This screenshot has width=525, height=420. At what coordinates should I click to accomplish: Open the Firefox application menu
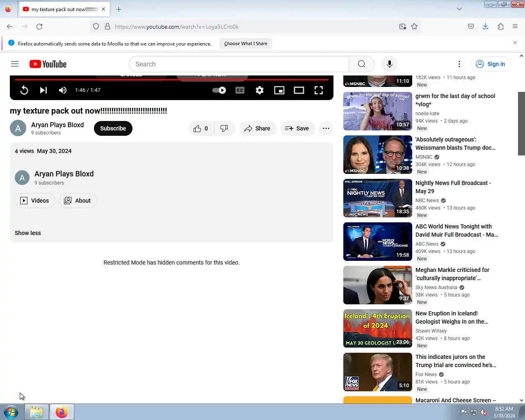(515, 27)
